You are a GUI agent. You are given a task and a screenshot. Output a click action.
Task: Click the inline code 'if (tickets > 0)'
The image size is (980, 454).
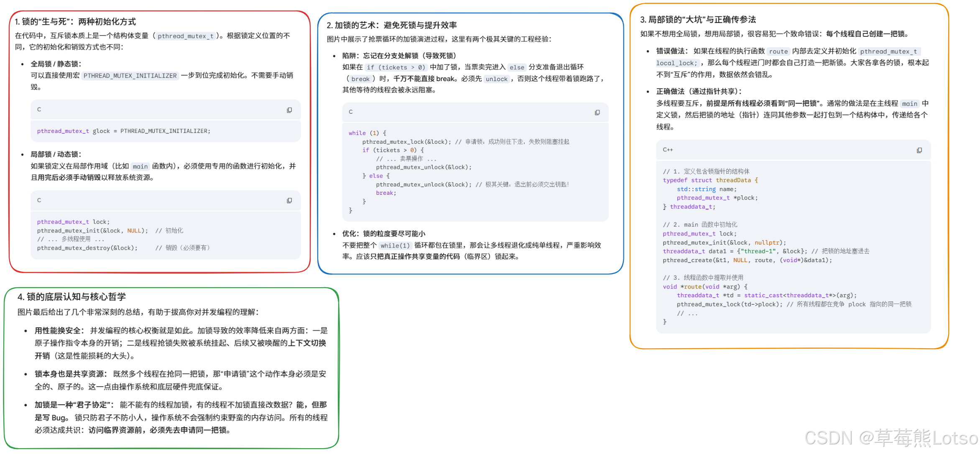(396, 67)
